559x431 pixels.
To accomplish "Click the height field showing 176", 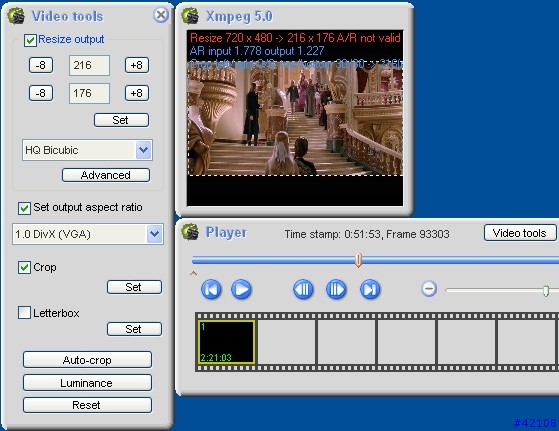I will click(x=89, y=93).
